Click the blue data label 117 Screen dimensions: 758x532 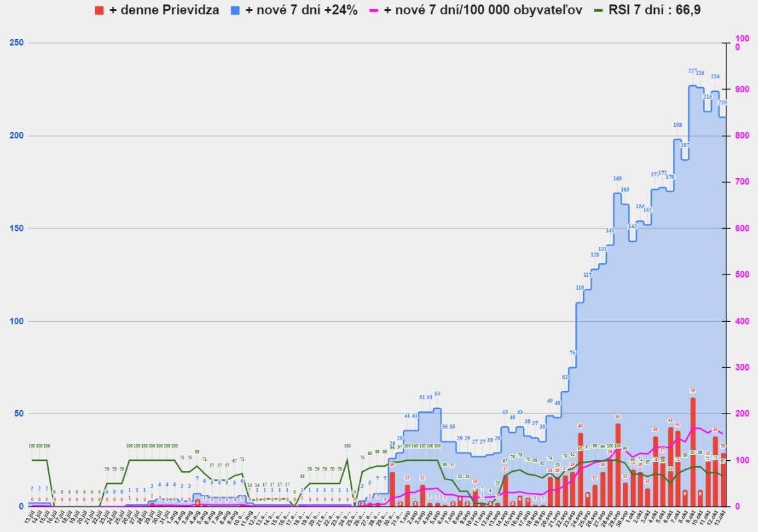[588, 275]
